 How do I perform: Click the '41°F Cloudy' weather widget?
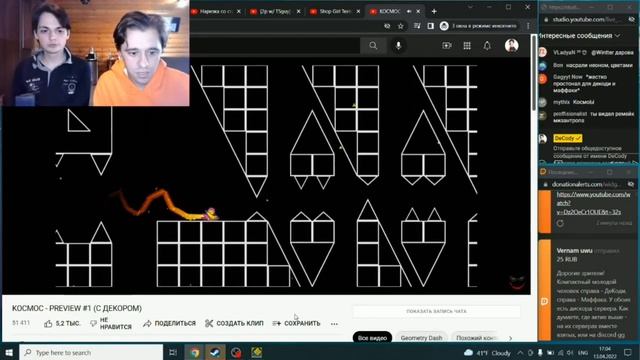[487, 353]
